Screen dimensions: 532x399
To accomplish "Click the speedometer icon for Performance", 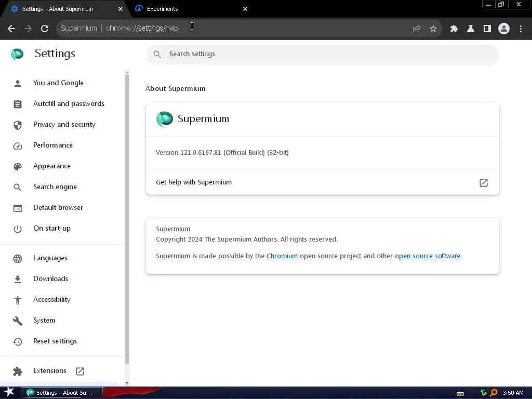I will [18, 146].
